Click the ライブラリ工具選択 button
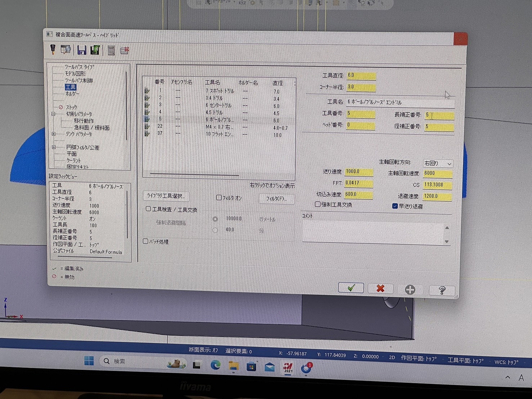 pos(166,196)
